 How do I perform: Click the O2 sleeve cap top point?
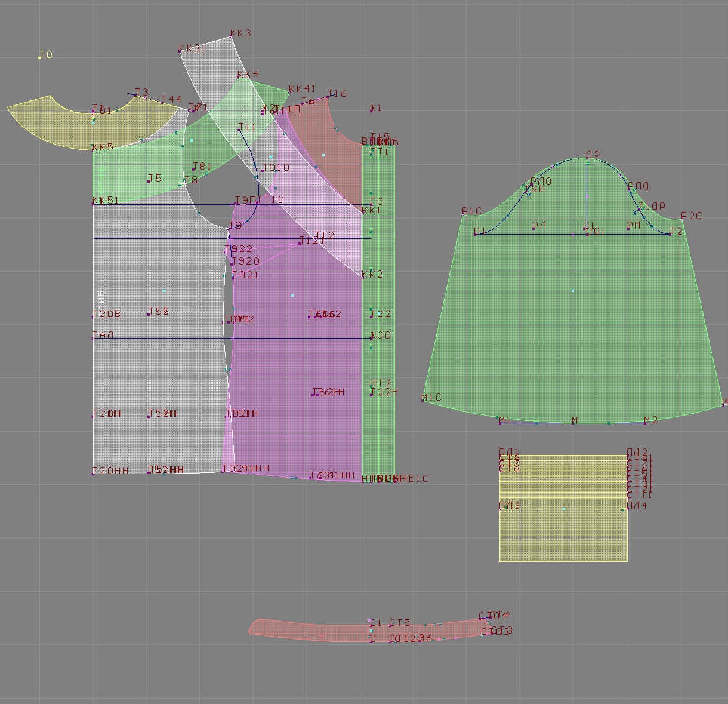pyautogui.click(x=587, y=159)
